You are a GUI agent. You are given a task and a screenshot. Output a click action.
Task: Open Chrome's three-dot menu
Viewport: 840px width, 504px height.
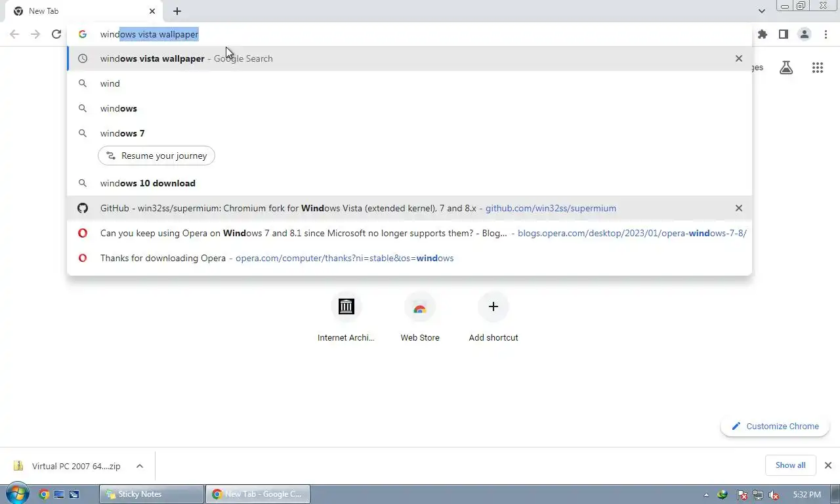(x=826, y=34)
